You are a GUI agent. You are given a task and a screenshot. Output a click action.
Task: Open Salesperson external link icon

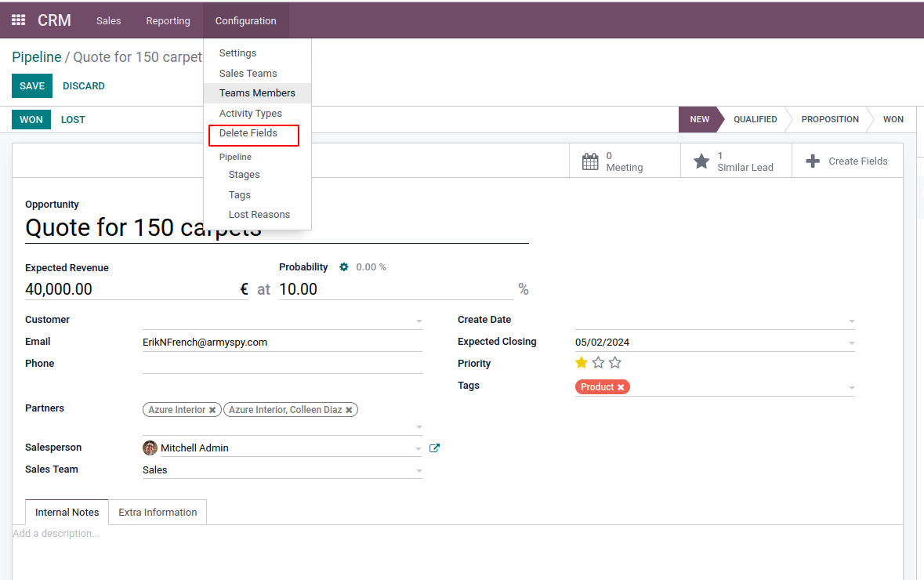pyautogui.click(x=434, y=448)
